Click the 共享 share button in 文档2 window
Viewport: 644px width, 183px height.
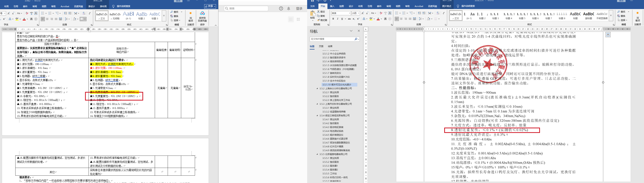210,6
